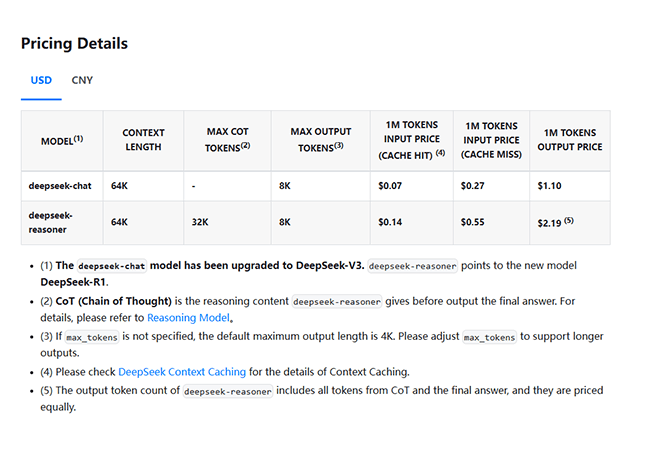Image resolution: width=650 pixels, height=450 pixels.
Task: Click the $1.10 output price cell
Action: click(x=551, y=185)
